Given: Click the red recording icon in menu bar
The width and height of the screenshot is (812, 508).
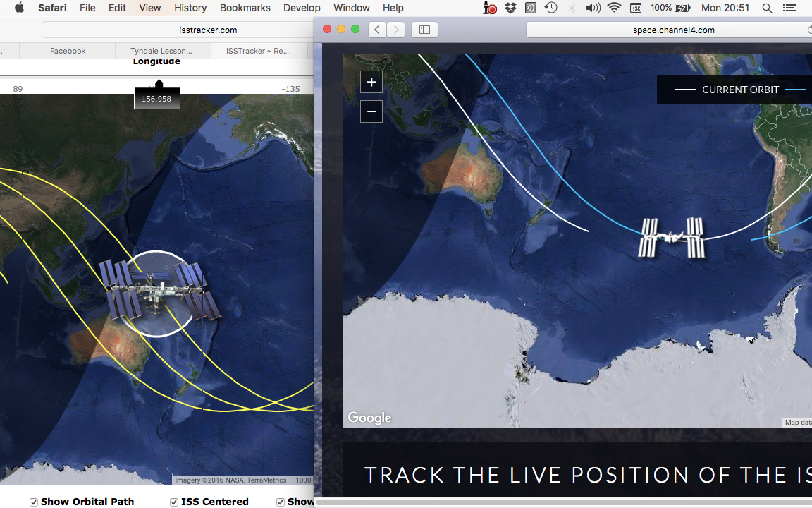Looking at the screenshot, I should [x=489, y=8].
